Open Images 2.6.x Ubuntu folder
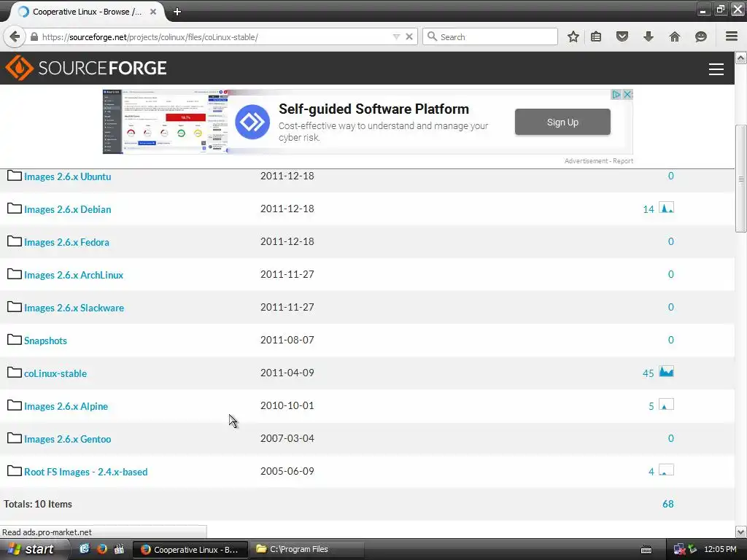 68,176
